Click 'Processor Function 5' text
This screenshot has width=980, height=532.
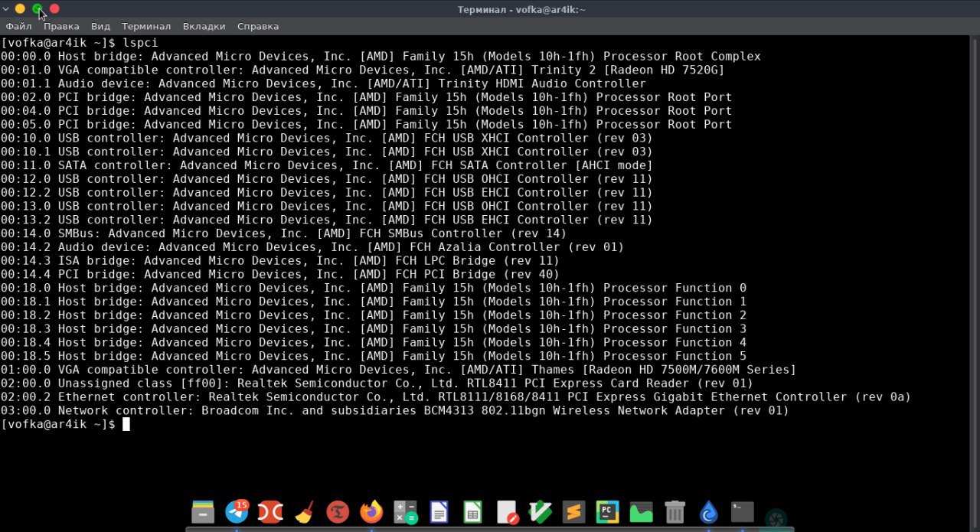pyautogui.click(x=675, y=356)
